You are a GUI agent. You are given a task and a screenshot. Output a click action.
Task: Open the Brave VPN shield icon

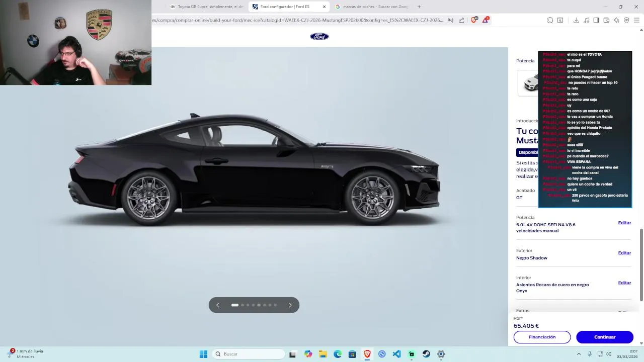[x=626, y=20]
